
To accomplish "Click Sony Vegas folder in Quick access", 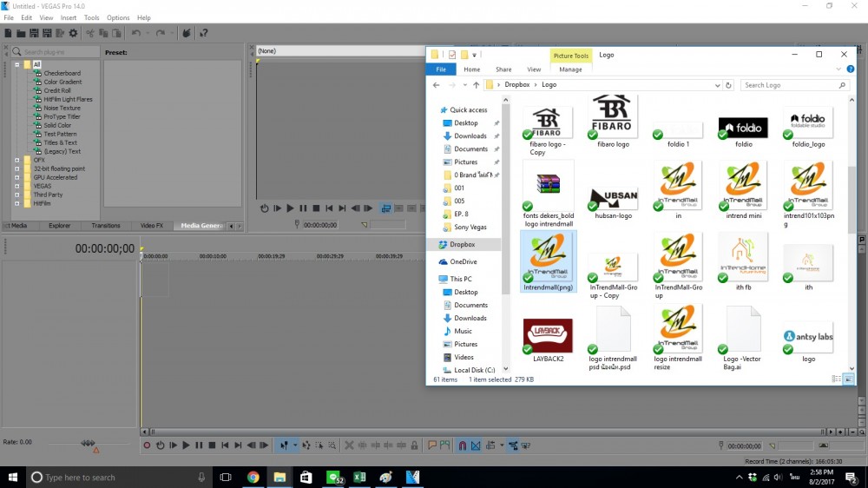I will pyautogui.click(x=470, y=228).
